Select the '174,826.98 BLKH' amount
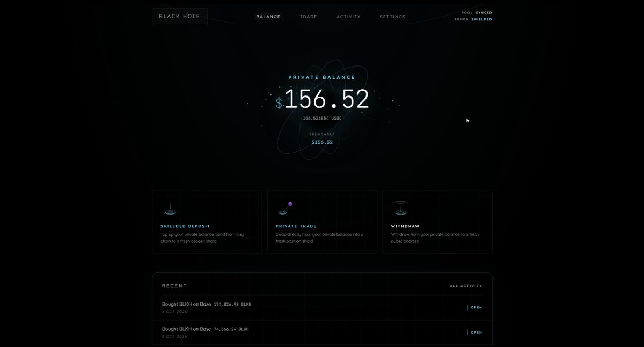The width and height of the screenshot is (644, 347). [x=232, y=304]
